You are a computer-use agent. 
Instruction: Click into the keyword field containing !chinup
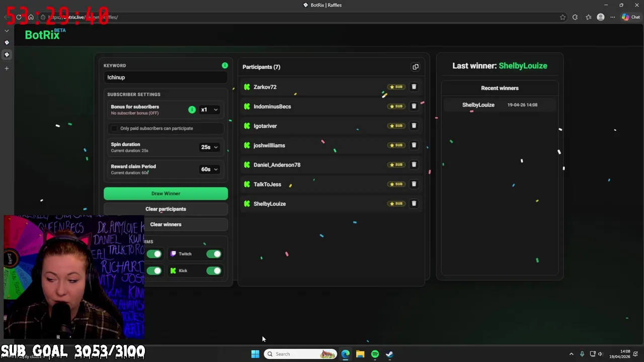pos(166,77)
